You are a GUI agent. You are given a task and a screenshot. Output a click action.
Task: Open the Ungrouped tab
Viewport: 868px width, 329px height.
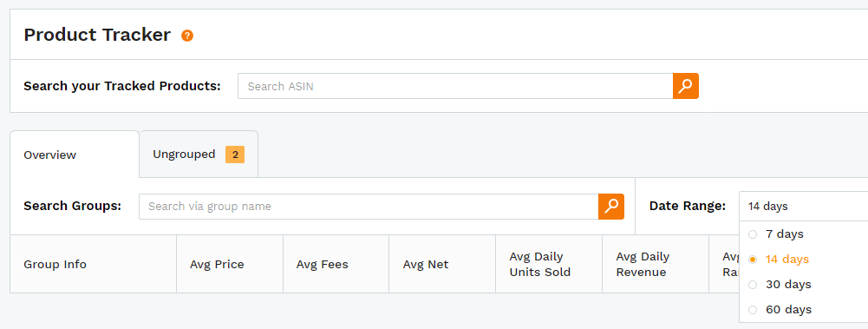(x=199, y=155)
